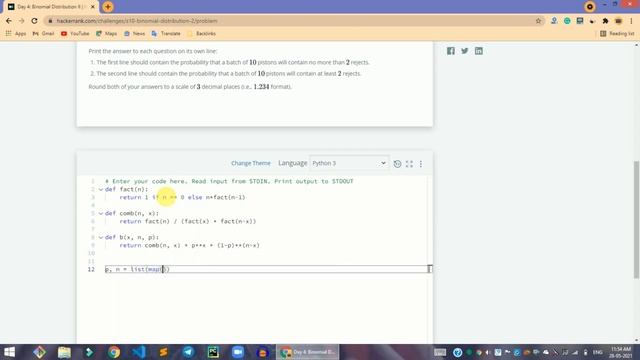640x360 pixels.
Task: Open Google Chrome pinned taskbar icon
Action: click(114, 352)
